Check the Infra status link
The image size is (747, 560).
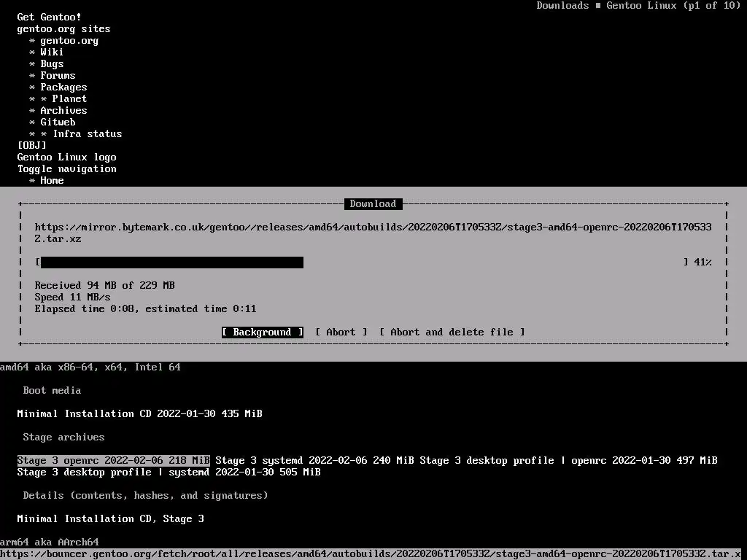(88, 134)
